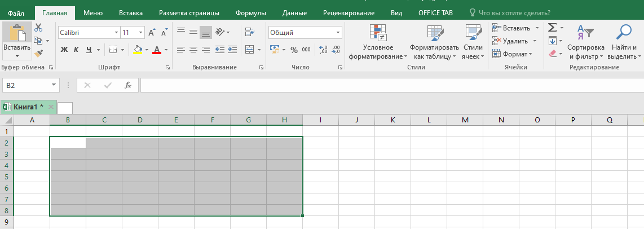Toggle underline Ч formatting

point(89,50)
